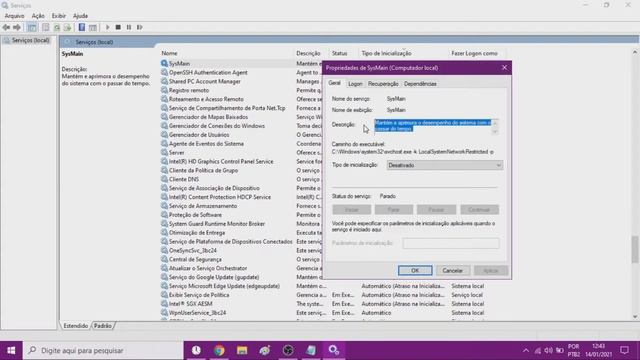Select Serviços (local) in the console tree
This screenshot has height=360, width=640.
30,40
